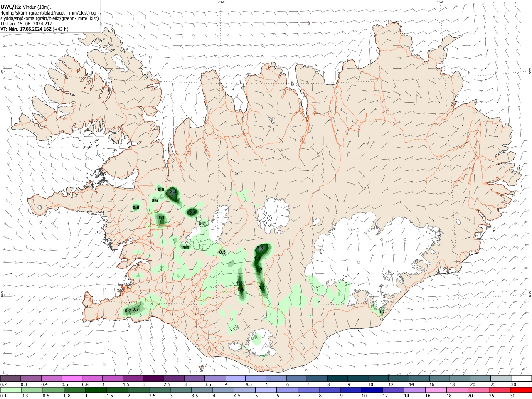This screenshot has height=399, width=532.
Task: Click the deep navy blue 10 swatch in the rain scale
Action: 371,390
